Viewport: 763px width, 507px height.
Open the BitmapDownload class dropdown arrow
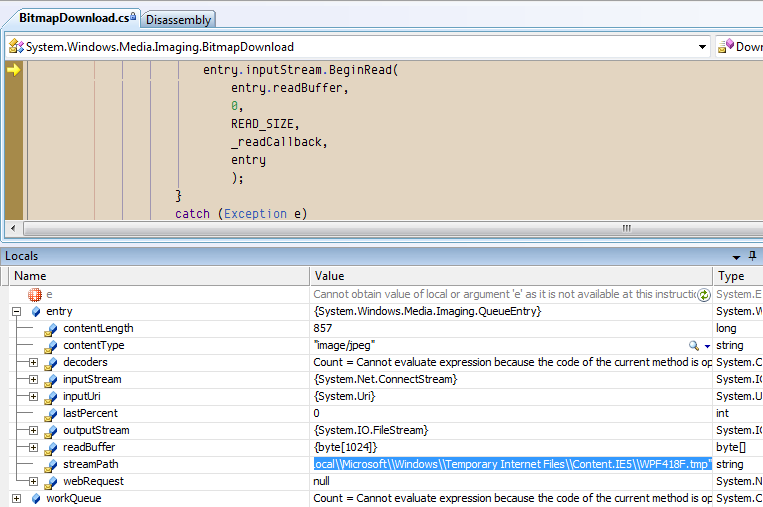click(702, 47)
